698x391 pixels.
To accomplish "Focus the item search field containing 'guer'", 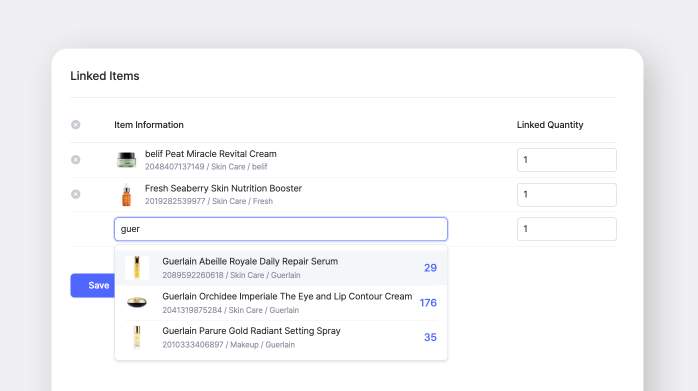I will tap(281, 229).
